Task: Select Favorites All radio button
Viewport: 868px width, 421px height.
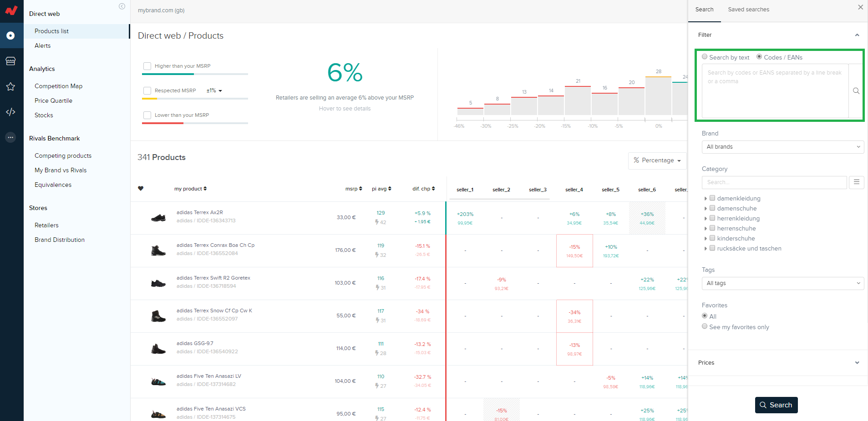Action: (705, 316)
